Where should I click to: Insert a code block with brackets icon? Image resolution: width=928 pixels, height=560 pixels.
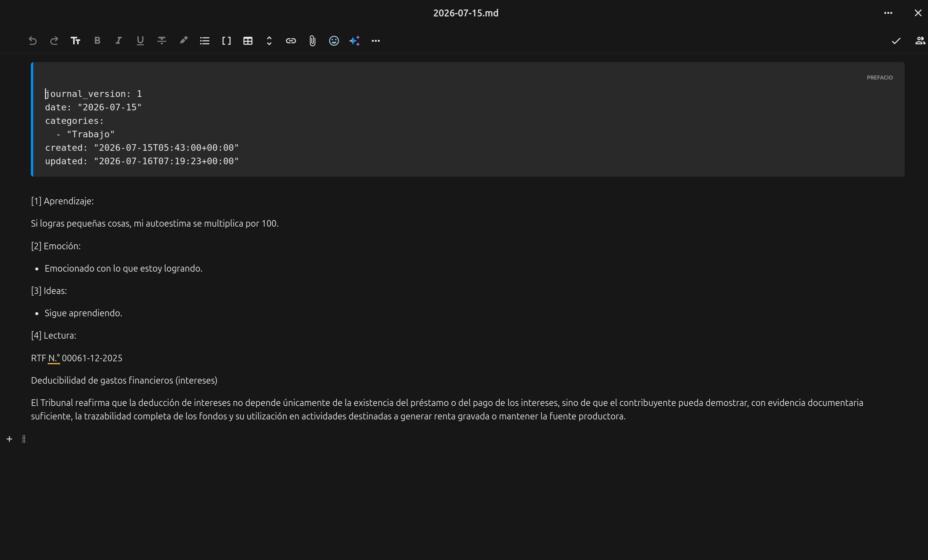coord(226,41)
